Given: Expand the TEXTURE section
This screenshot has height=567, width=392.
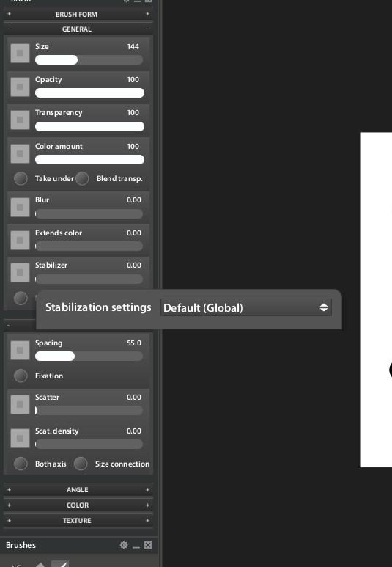Looking at the screenshot, I should coord(78,521).
